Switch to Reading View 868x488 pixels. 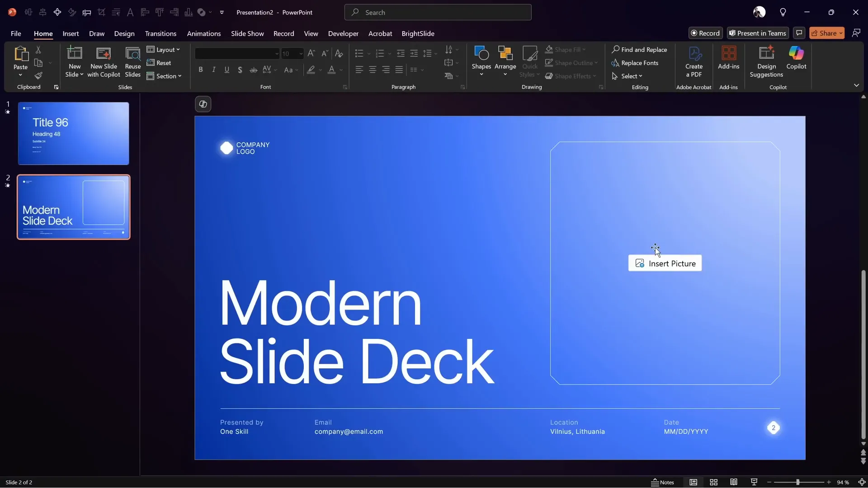point(733,482)
